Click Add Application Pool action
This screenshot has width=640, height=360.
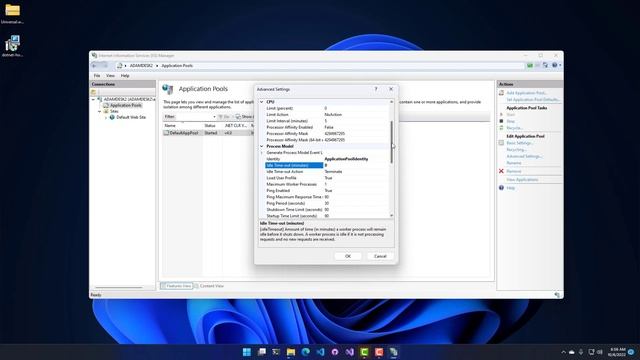pyautogui.click(x=526, y=93)
